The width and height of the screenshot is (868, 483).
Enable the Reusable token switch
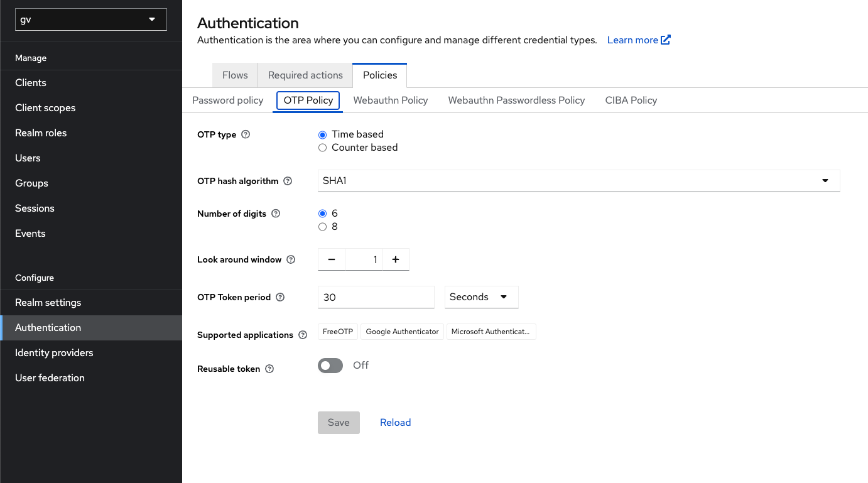pyautogui.click(x=330, y=366)
